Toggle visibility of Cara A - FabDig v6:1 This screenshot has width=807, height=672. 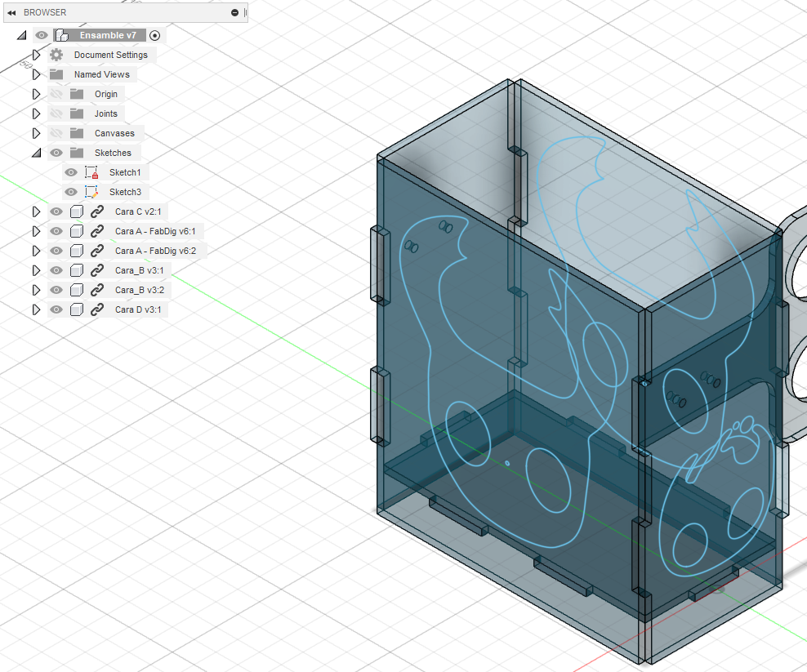[56, 231]
